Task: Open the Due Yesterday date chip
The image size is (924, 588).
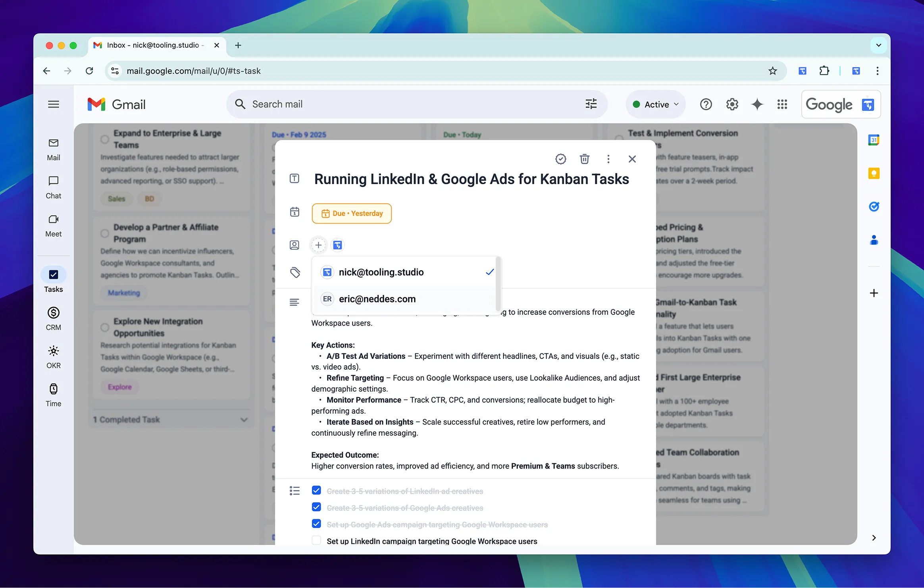Action: click(x=352, y=213)
